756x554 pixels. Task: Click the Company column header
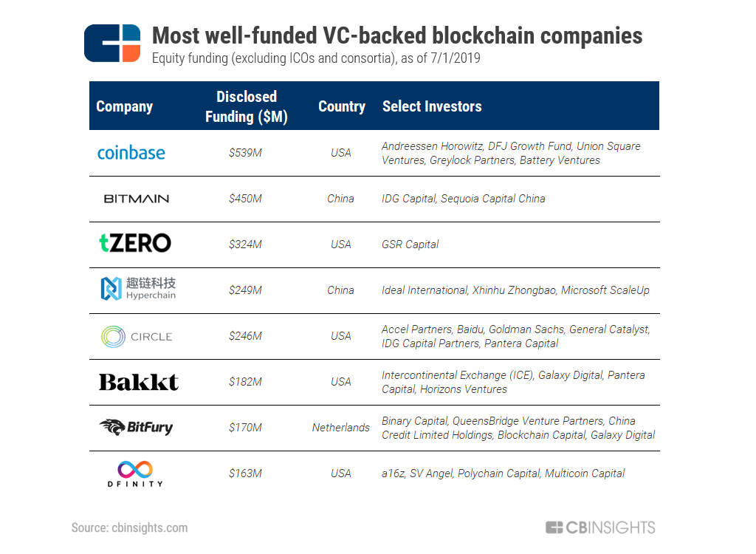click(124, 106)
